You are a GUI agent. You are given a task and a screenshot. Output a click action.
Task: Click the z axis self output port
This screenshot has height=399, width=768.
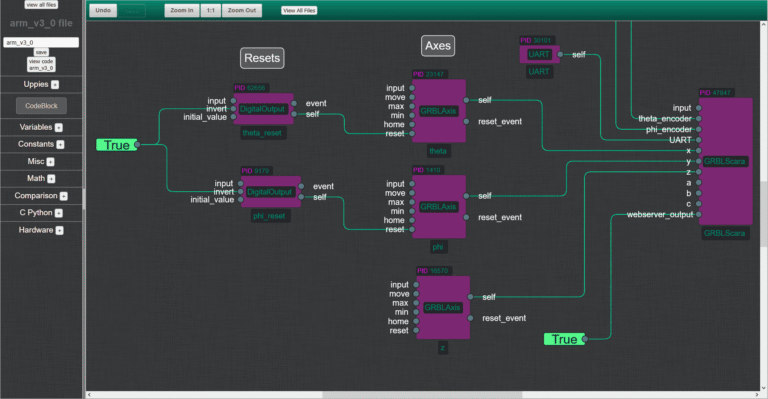pos(470,297)
